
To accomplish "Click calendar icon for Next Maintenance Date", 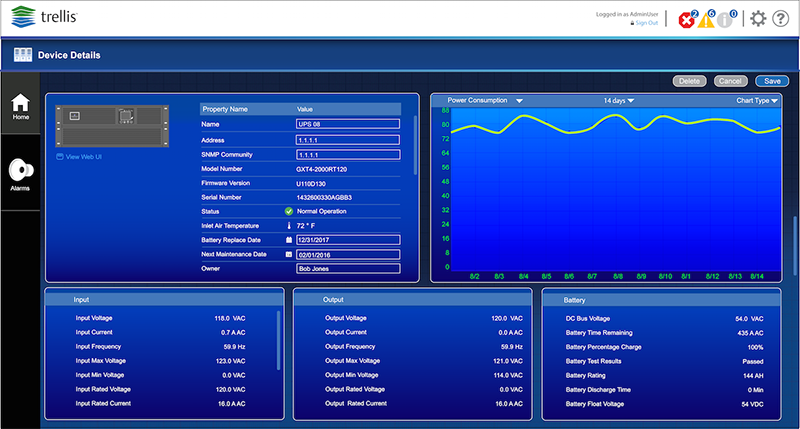I will click(288, 255).
